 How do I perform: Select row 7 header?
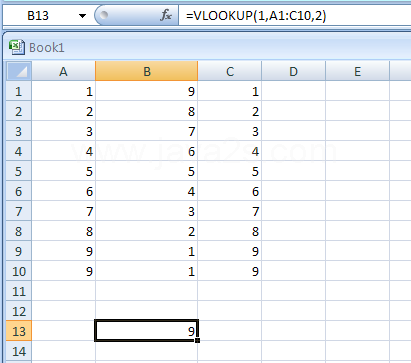(x=19, y=211)
